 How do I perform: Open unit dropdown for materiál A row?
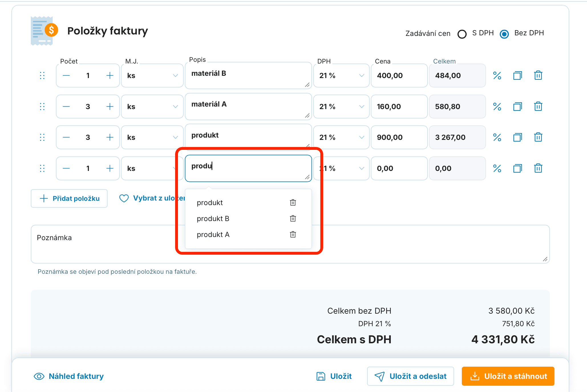(152, 107)
